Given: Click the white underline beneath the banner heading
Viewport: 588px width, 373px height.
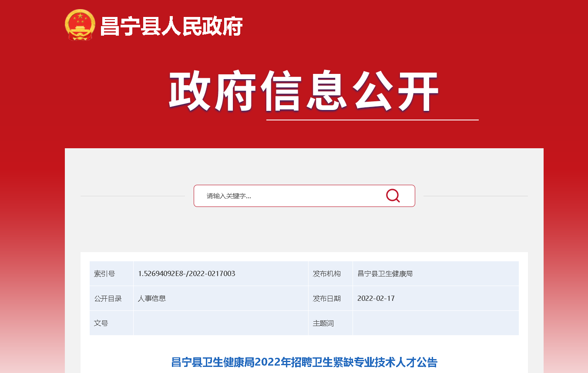Looking at the screenshot, I should 372,120.
